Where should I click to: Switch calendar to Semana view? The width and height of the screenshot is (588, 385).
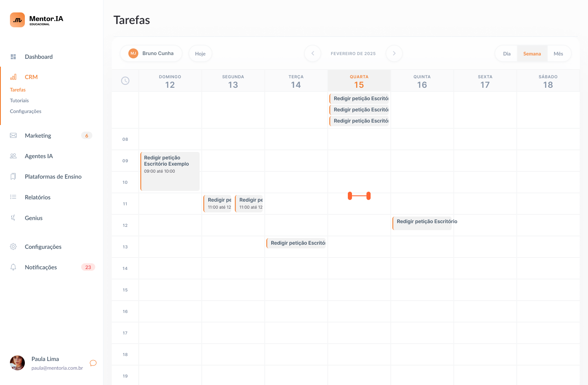pos(532,54)
